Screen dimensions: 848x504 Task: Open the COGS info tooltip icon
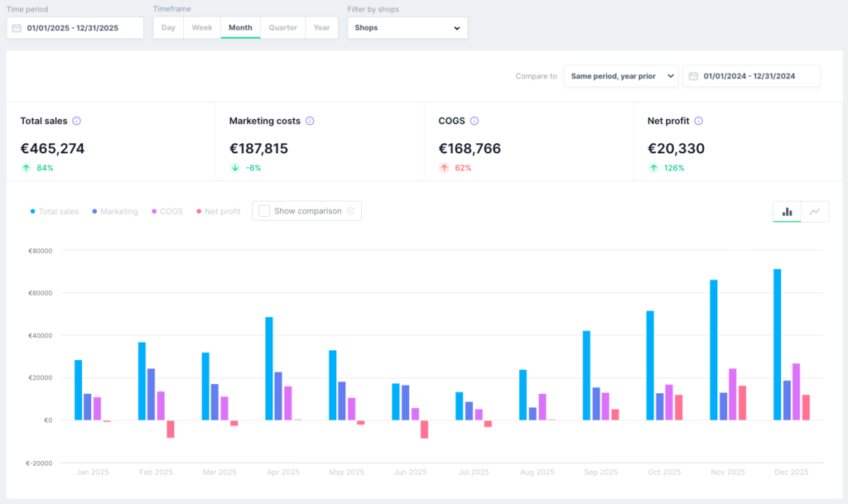[475, 121]
